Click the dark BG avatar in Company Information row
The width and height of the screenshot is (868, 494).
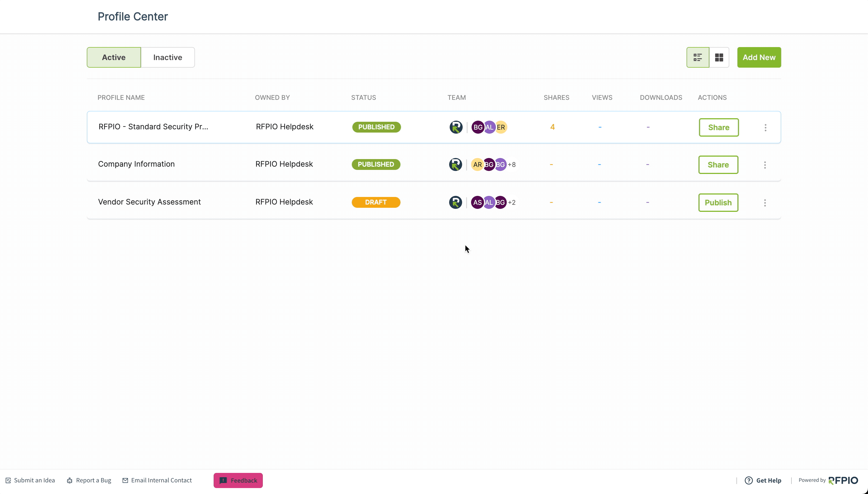[489, 164]
